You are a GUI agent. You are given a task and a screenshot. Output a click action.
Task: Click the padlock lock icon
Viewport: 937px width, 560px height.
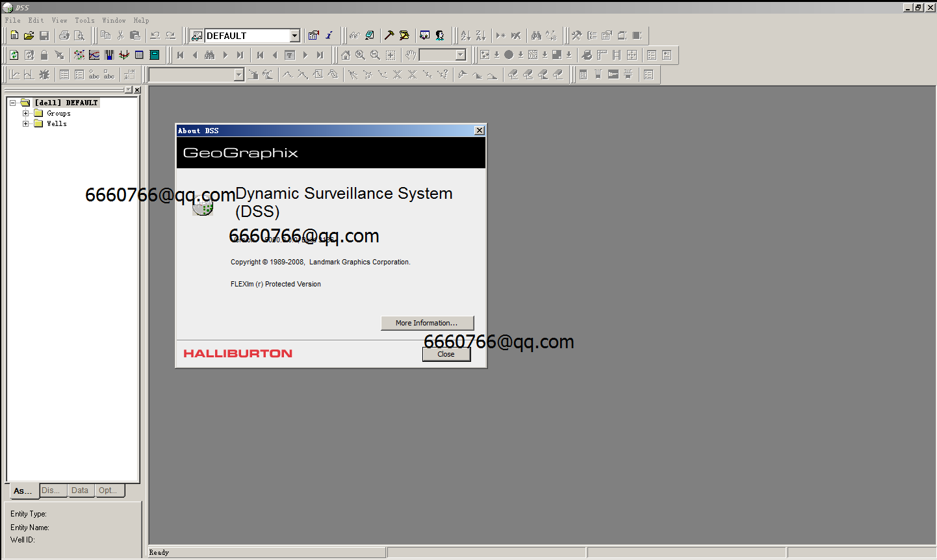44,55
